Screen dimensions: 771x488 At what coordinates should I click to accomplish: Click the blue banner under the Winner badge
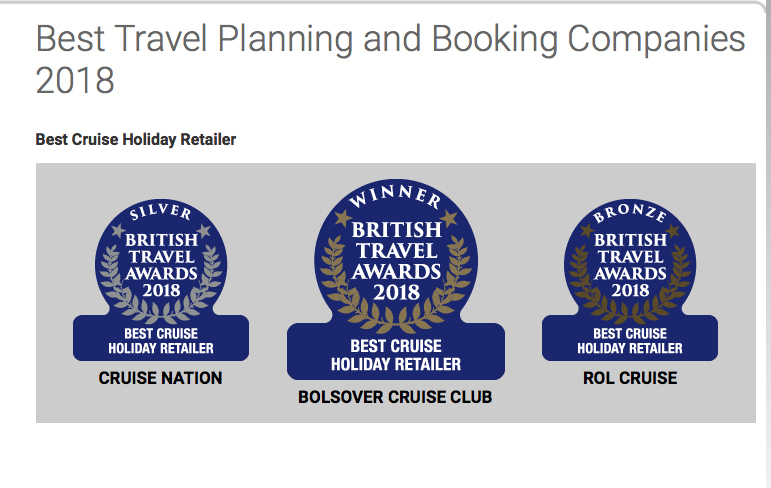coord(395,355)
